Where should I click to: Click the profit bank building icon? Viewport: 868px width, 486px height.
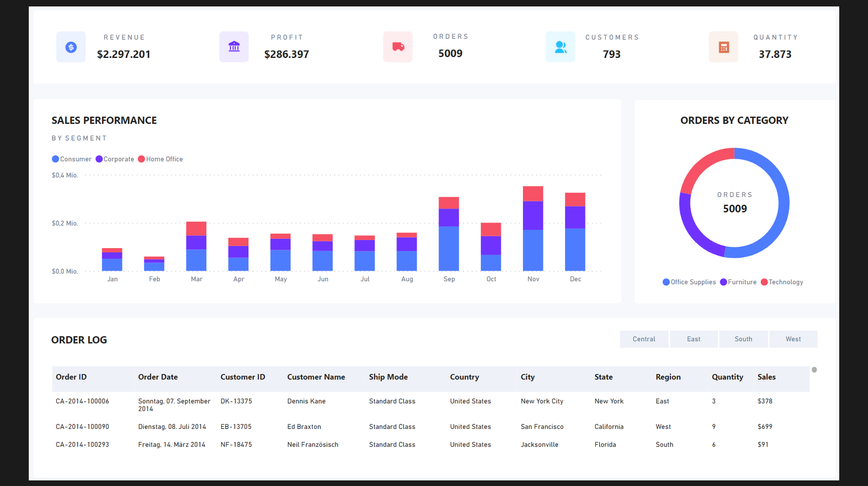tap(234, 47)
